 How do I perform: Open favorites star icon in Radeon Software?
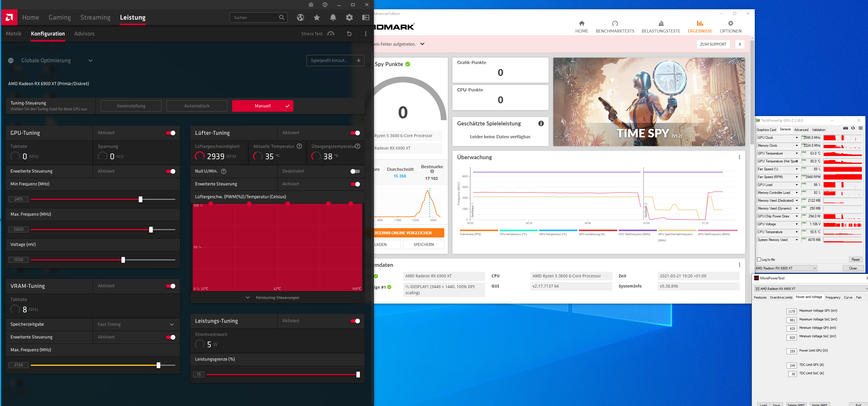click(317, 17)
